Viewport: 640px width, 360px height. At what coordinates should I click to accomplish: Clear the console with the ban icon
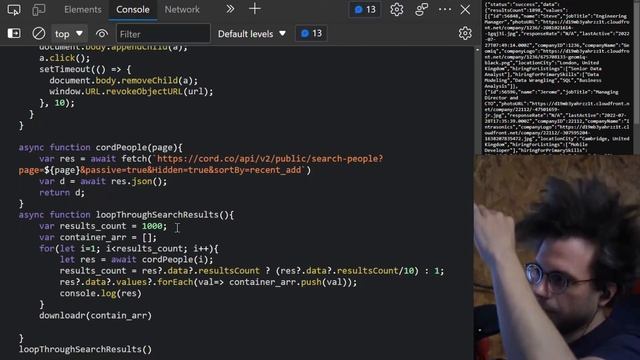(x=39, y=33)
